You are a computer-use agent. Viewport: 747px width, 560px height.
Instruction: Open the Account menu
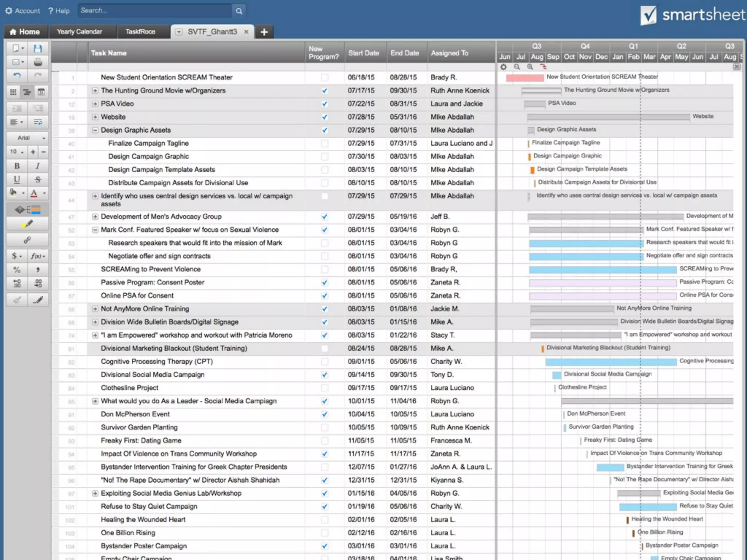point(23,11)
